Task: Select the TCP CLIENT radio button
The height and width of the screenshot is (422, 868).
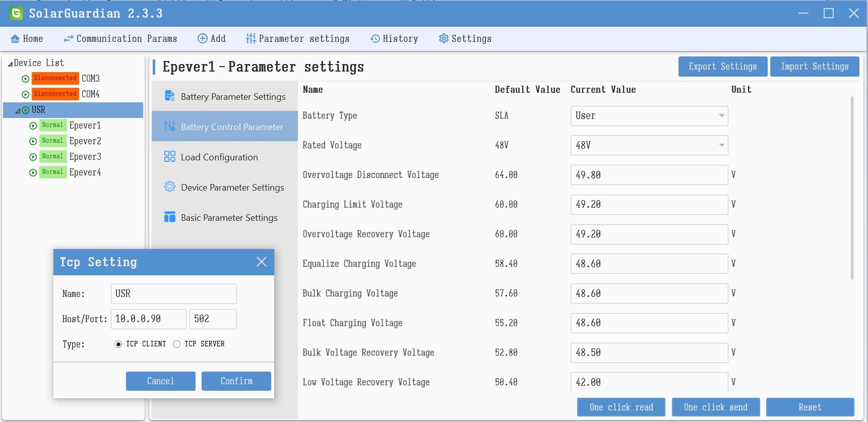Action: click(118, 344)
